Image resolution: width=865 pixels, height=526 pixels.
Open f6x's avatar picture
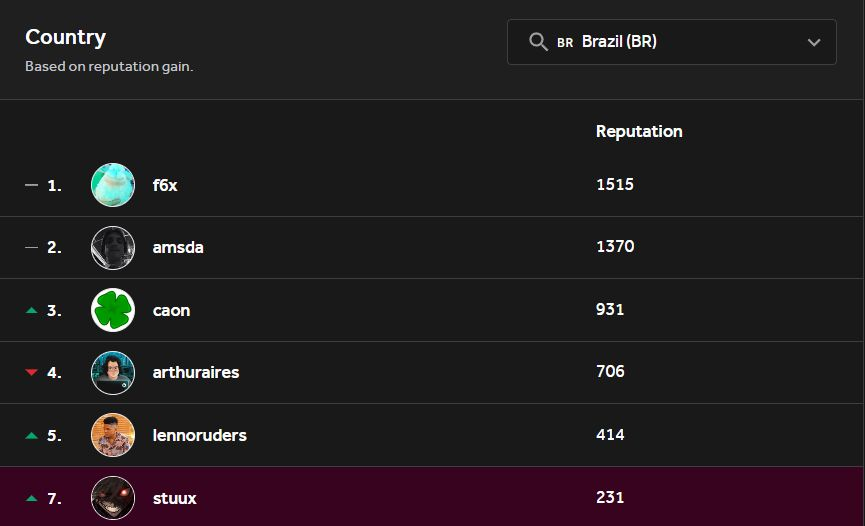pos(113,185)
